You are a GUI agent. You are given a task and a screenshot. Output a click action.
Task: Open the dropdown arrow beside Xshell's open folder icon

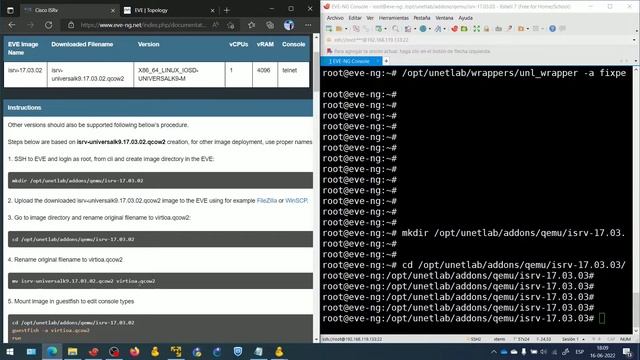click(346, 29)
